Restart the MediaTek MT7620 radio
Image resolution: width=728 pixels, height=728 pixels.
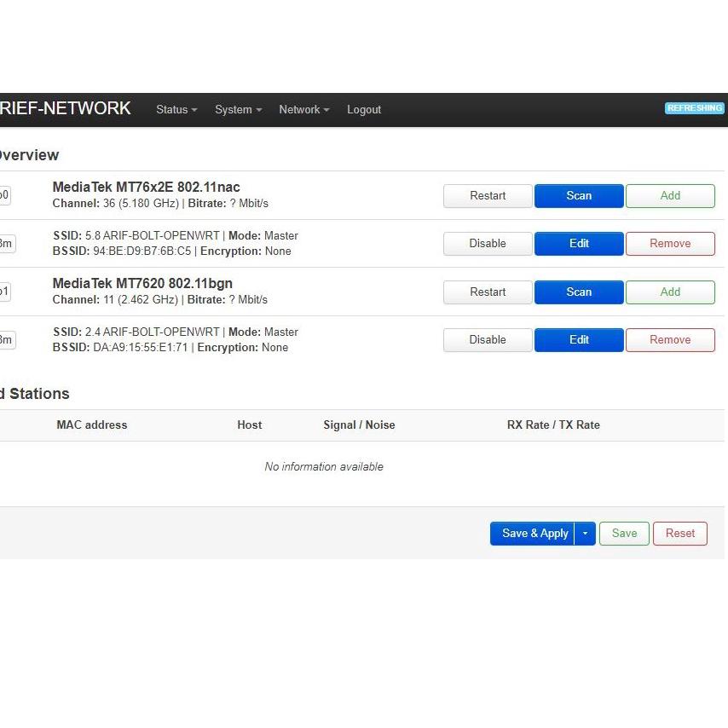(x=487, y=292)
